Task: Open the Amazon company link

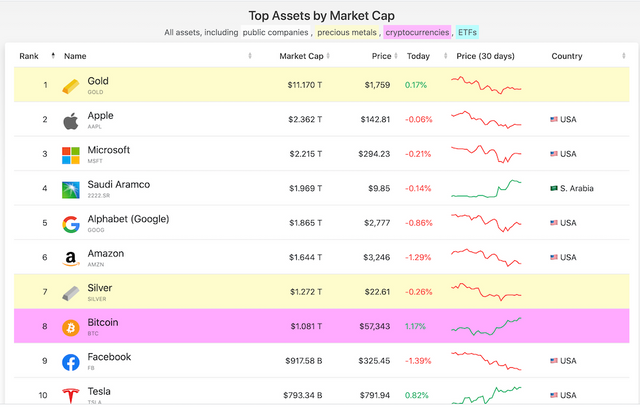Action: click(x=106, y=254)
